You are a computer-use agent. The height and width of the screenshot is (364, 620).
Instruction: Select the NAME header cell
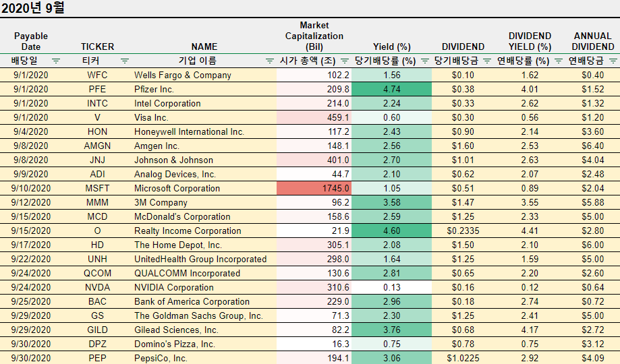click(x=204, y=47)
